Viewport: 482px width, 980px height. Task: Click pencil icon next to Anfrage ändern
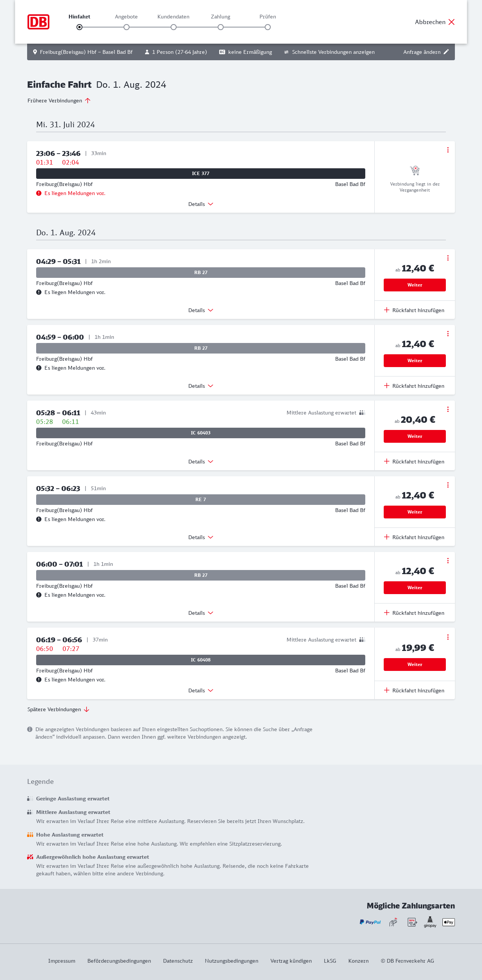(x=446, y=52)
